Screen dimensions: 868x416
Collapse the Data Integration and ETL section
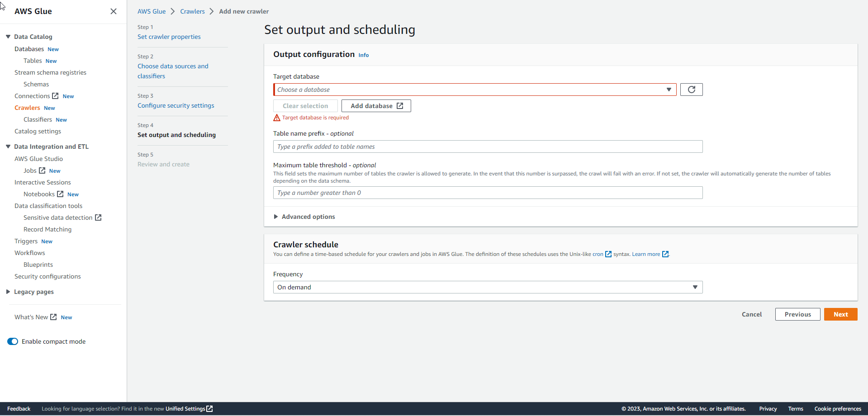(8, 147)
